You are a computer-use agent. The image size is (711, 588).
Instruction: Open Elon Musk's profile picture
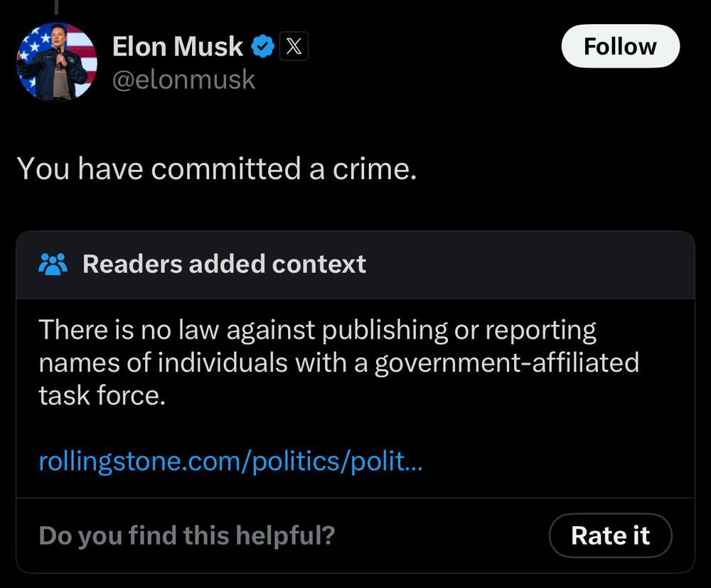pos(57,62)
